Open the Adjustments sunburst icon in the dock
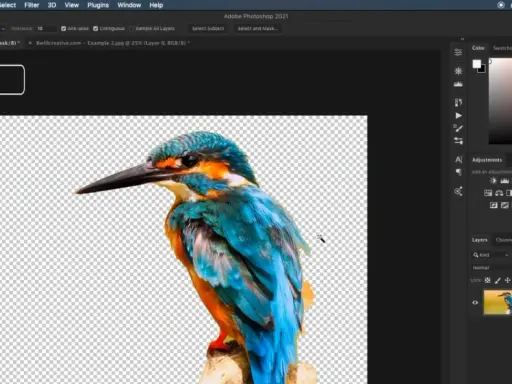The image size is (512, 384). pos(458,71)
